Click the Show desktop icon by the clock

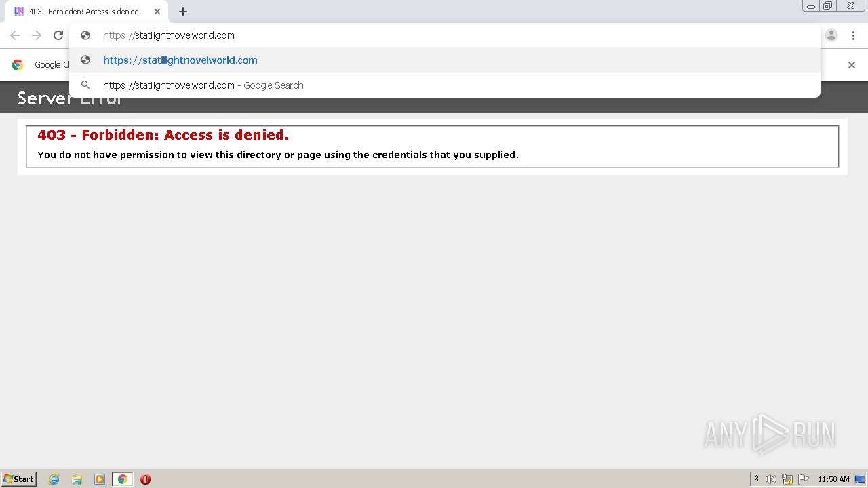(x=860, y=479)
